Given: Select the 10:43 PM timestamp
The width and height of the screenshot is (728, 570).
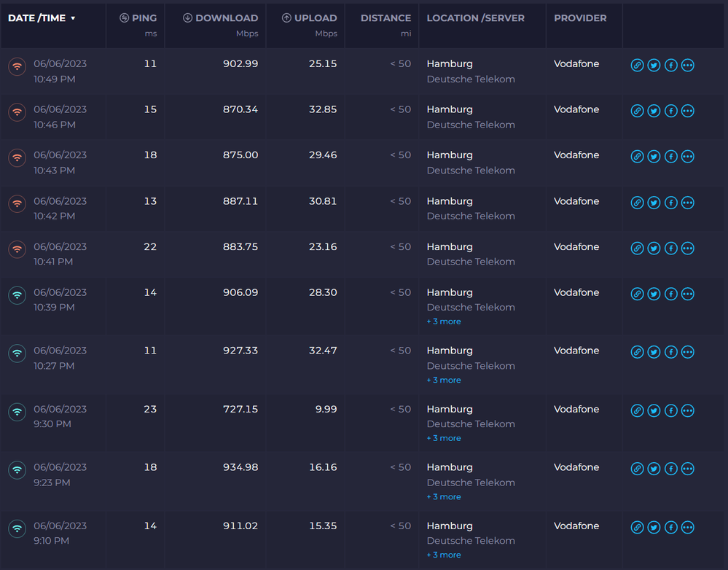Looking at the screenshot, I should click(55, 171).
